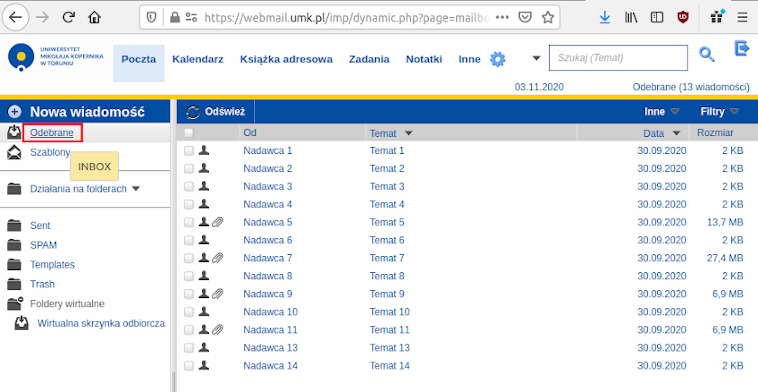
Task: Click the Odebrane inbox tray icon
Action: pyautogui.click(x=14, y=132)
